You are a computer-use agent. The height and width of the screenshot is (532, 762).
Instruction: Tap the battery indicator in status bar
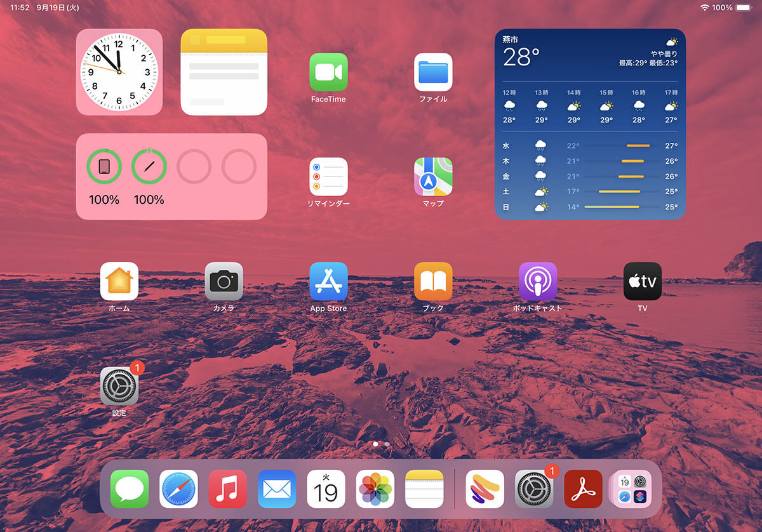click(743, 8)
